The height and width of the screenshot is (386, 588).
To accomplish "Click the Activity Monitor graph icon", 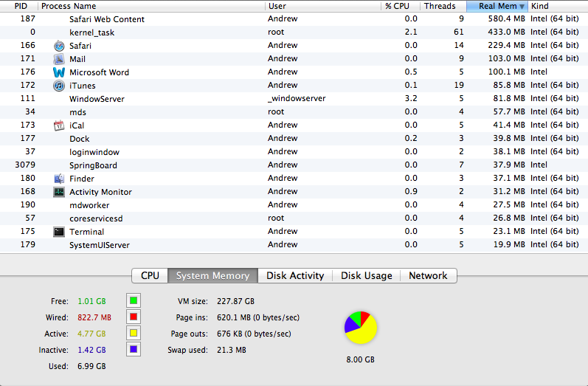I will point(59,192).
